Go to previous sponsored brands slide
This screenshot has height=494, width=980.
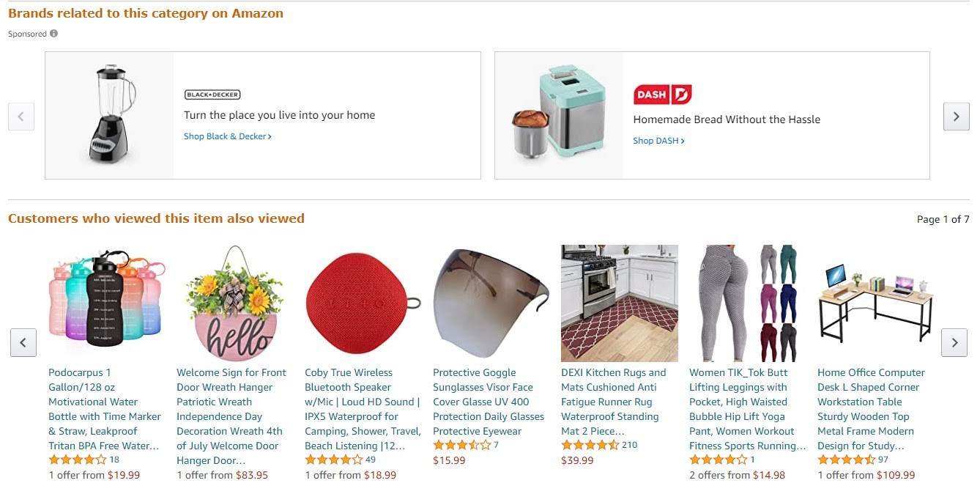pyautogui.click(x=21, y=117)
